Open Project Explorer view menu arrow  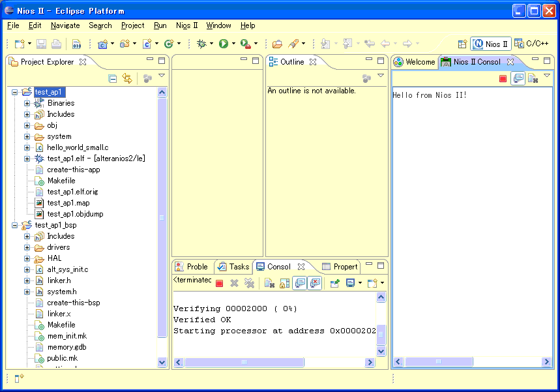(x=162, y=76)
